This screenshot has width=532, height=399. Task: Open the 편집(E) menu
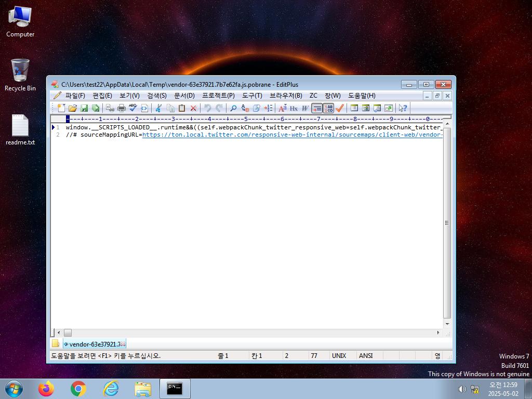tap(102, 96)
